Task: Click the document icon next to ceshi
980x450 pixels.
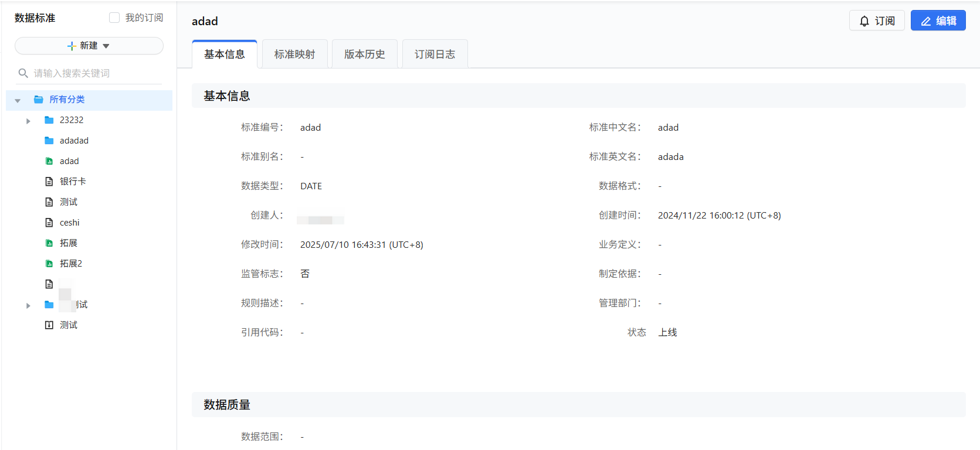Action: click(49, 223)
